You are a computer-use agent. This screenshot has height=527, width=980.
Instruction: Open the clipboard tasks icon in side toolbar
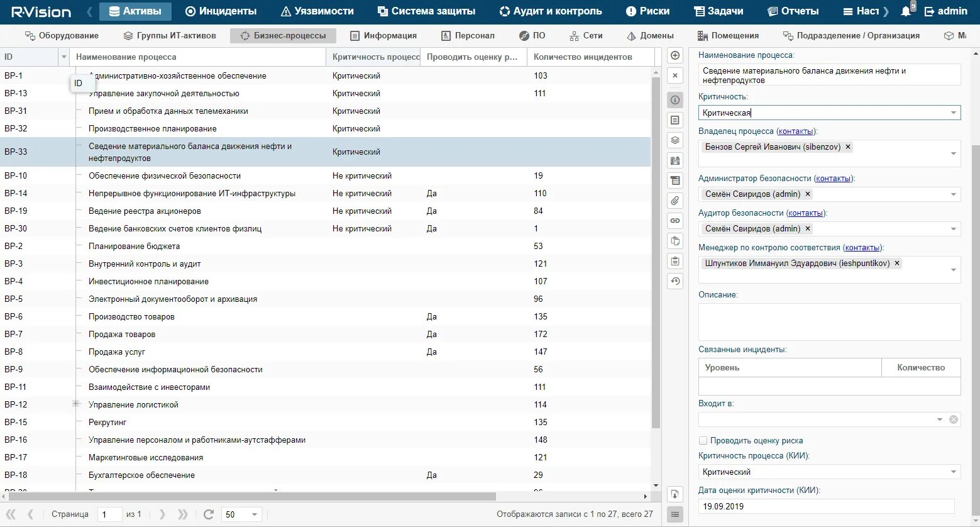pyautogui.click(x=674, y=261)
